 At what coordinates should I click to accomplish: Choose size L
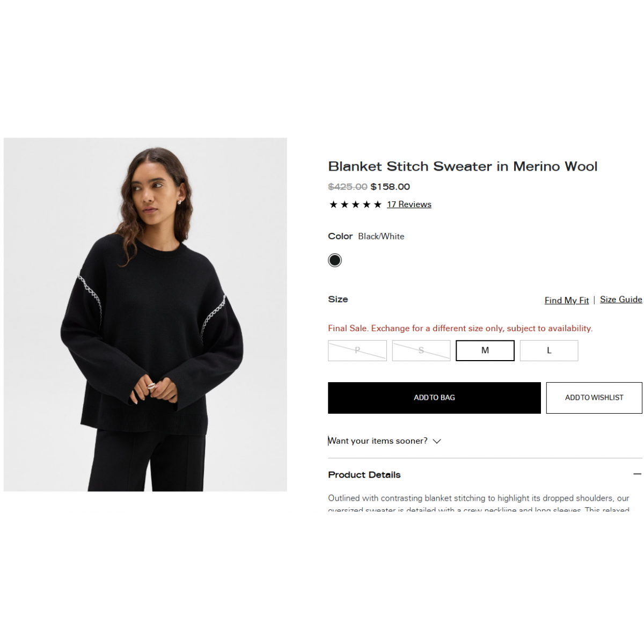coord(549,350)
